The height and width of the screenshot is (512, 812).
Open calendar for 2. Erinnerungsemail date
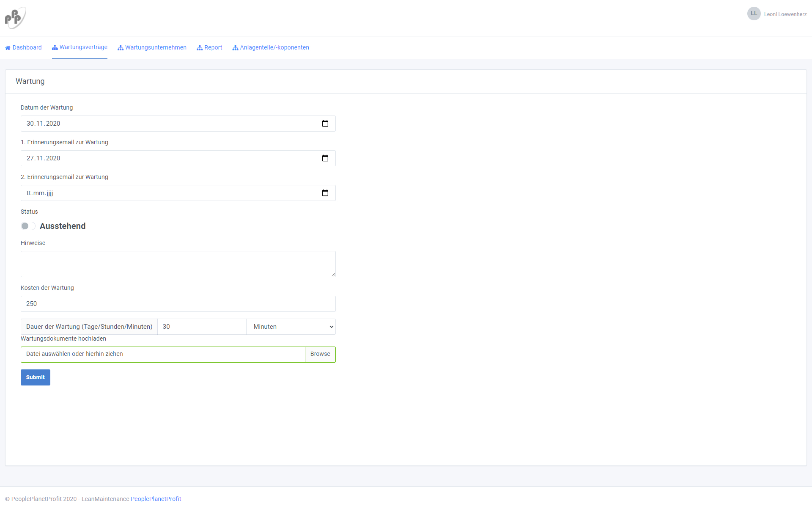click(325, 193)
